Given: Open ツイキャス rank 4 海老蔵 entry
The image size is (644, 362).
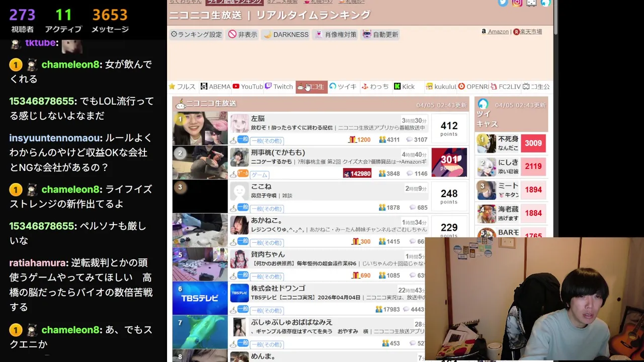Looking at the screenshot, I should [x=512, y=213].
